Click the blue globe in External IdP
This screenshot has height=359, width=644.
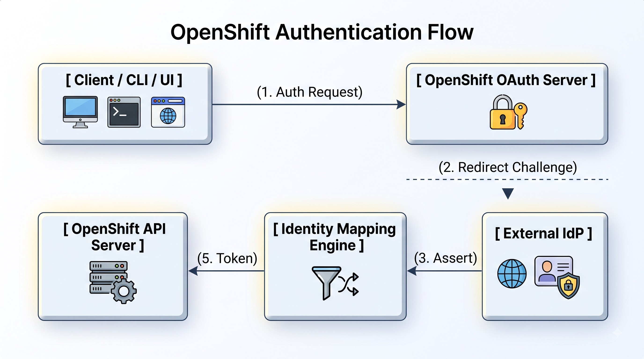point(512,274)
